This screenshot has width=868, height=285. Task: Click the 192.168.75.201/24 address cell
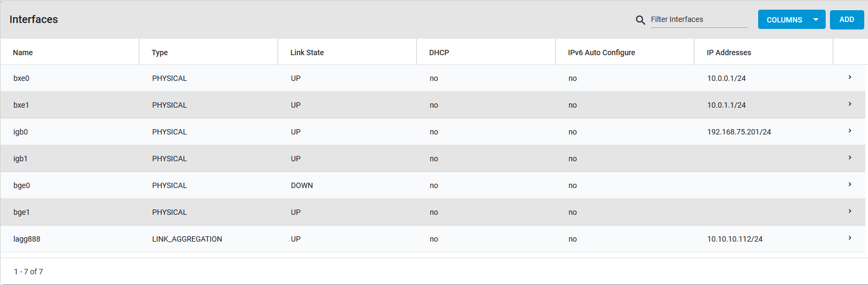(x=739, y=132)
